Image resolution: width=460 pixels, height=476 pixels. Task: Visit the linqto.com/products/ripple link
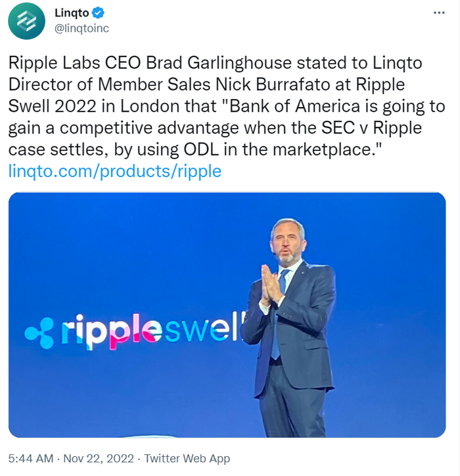click(115, 171)
